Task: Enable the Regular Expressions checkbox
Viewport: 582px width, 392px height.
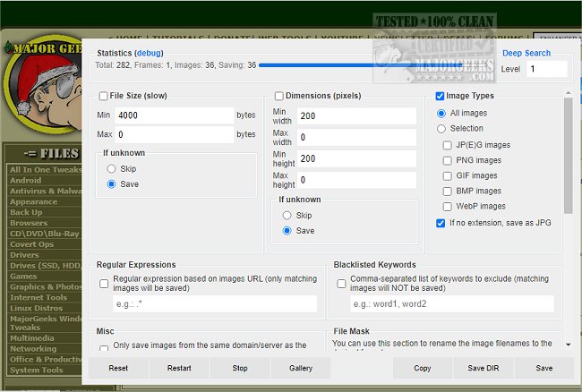Action: pyautogui.click(x=104, y=284)
